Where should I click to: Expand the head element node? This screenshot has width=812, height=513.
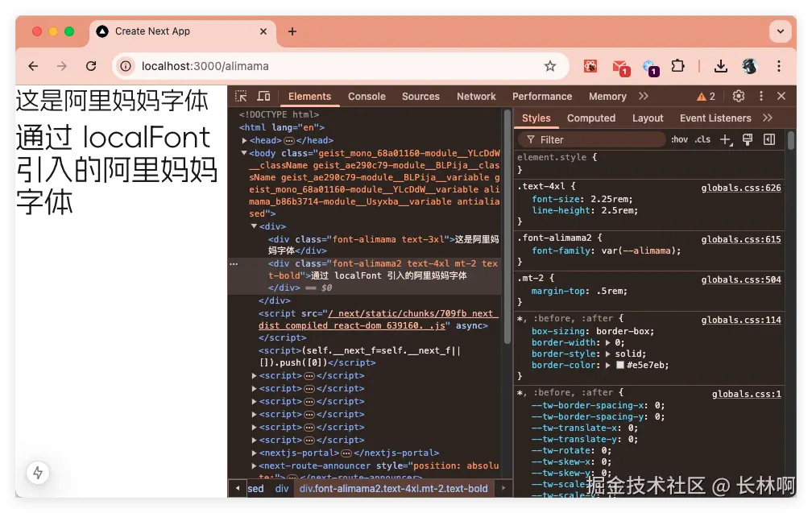(244, 140)
